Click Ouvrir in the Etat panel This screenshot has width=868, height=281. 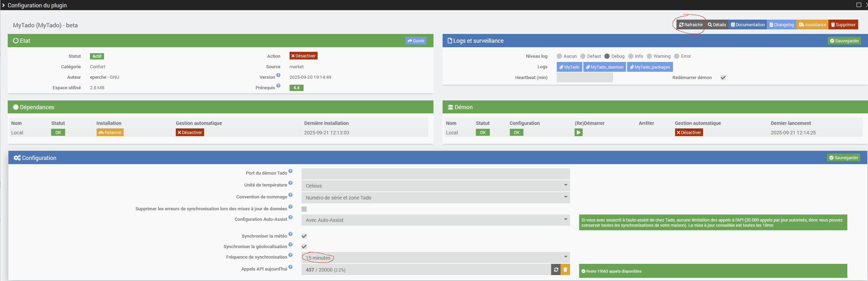coord(416,41)
